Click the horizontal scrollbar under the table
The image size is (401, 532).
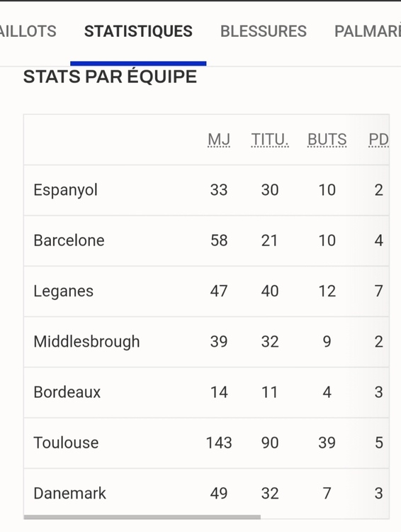[x=142, y=517]
